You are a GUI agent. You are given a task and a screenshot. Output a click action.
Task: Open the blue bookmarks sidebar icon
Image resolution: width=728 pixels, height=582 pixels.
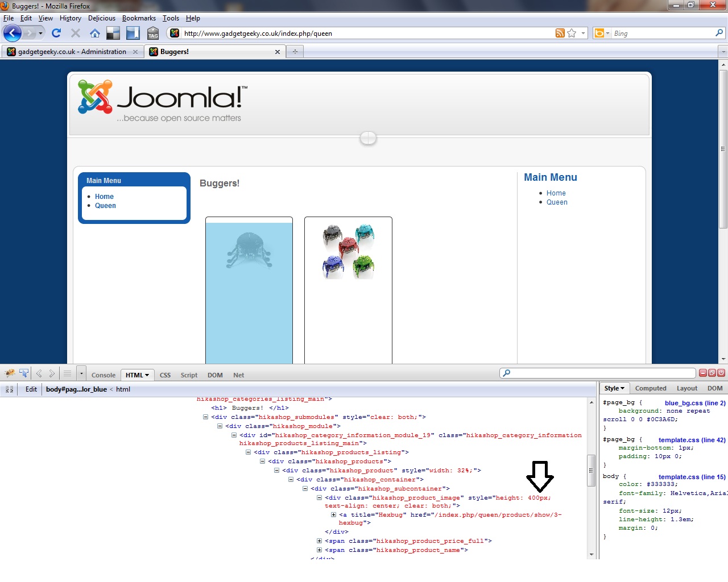(133, 33)
